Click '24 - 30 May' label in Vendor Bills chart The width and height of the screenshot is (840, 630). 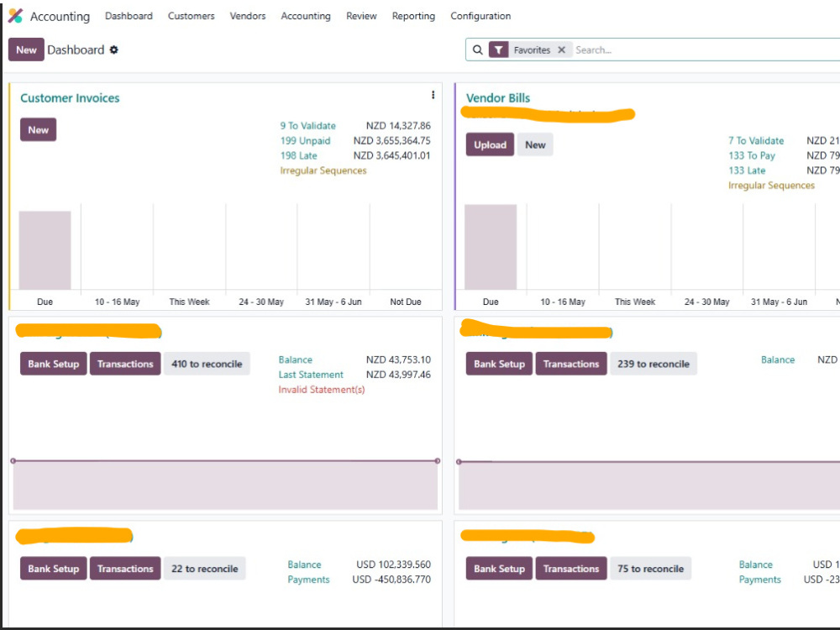pos(706,302)
